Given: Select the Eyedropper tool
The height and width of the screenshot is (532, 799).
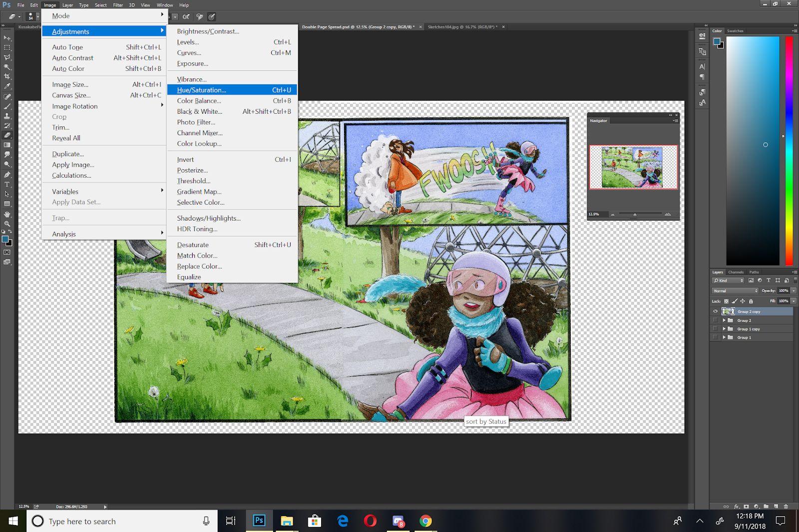Looking at the screenshot, I should 7,86.
